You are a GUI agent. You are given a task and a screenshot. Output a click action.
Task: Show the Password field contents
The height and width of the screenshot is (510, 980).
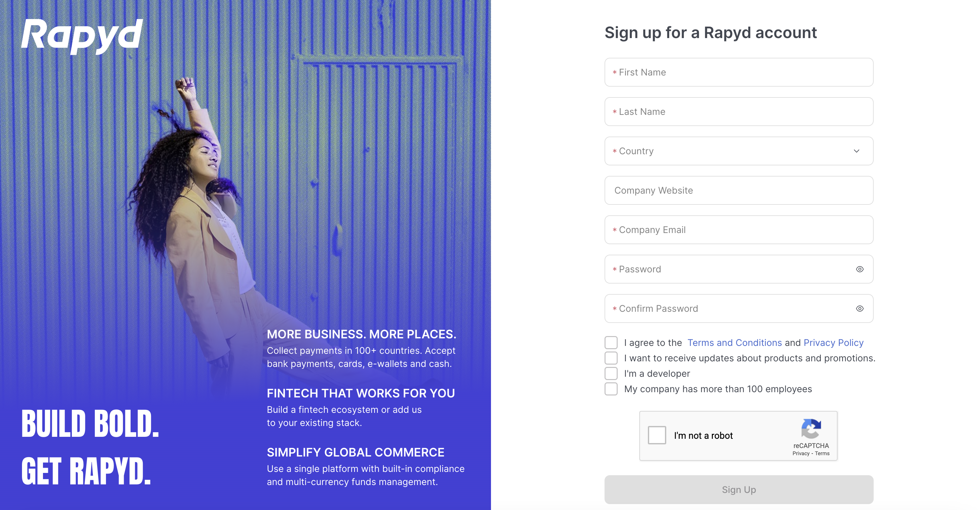click(860, 269)
